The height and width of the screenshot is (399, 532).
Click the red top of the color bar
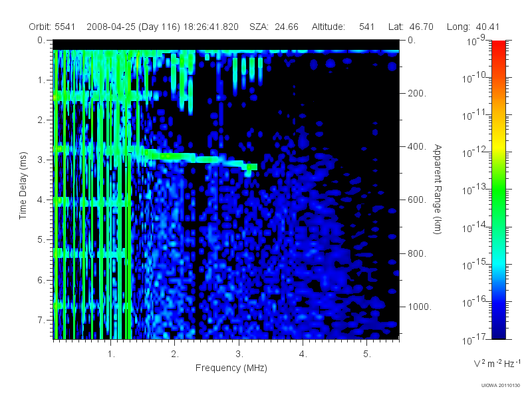point(498,46)
